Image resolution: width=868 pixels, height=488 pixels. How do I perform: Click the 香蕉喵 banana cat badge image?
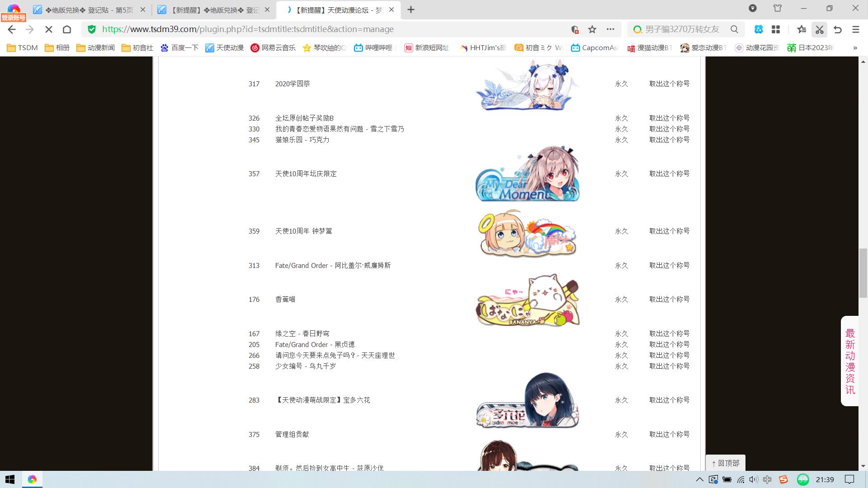[x=527, y=300]
